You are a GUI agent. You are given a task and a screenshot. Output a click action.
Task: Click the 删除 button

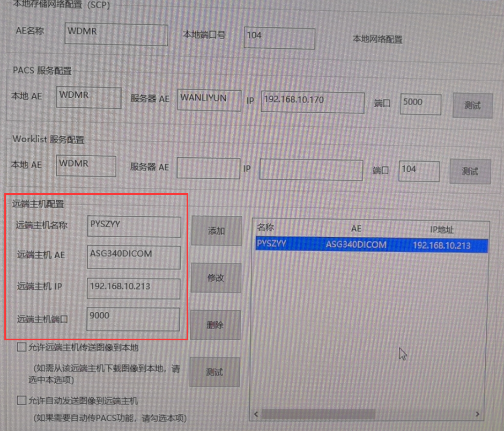215,325
